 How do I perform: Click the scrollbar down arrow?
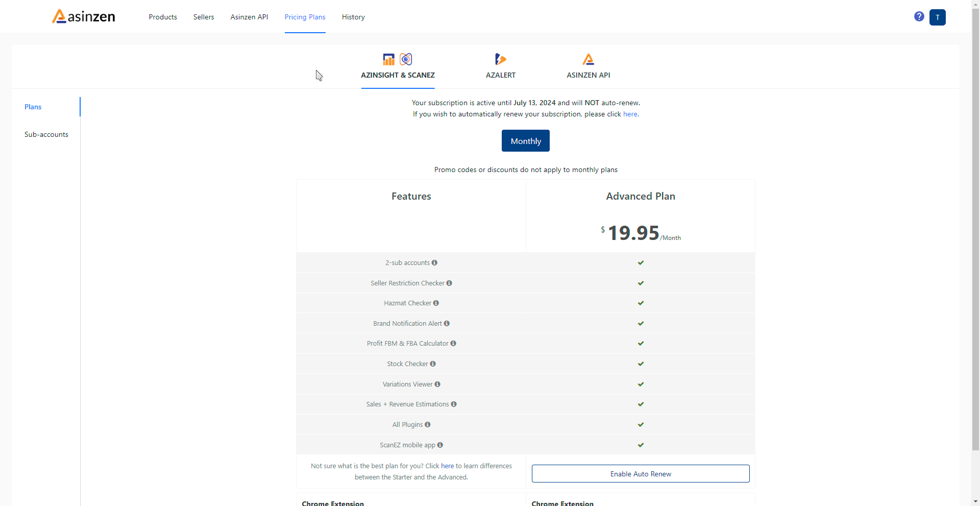pyautogui.click(x=976, y=502)
